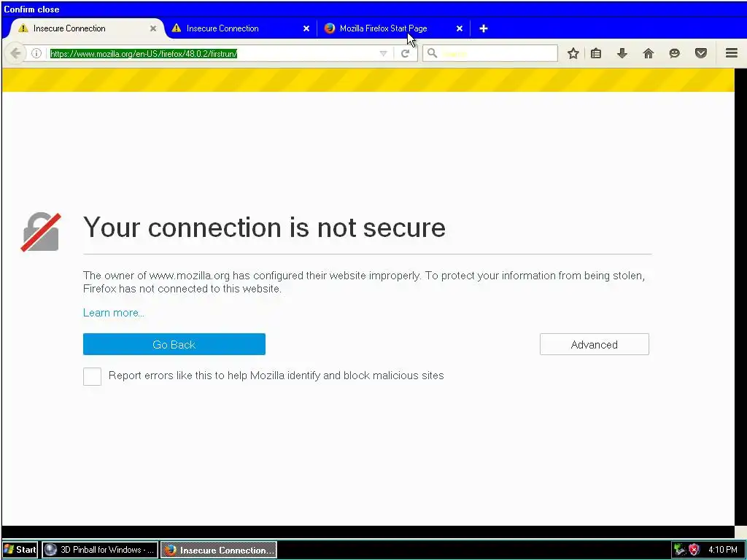Click the Learn more link
The image size is (747, 560).
(x=113, y=313)
